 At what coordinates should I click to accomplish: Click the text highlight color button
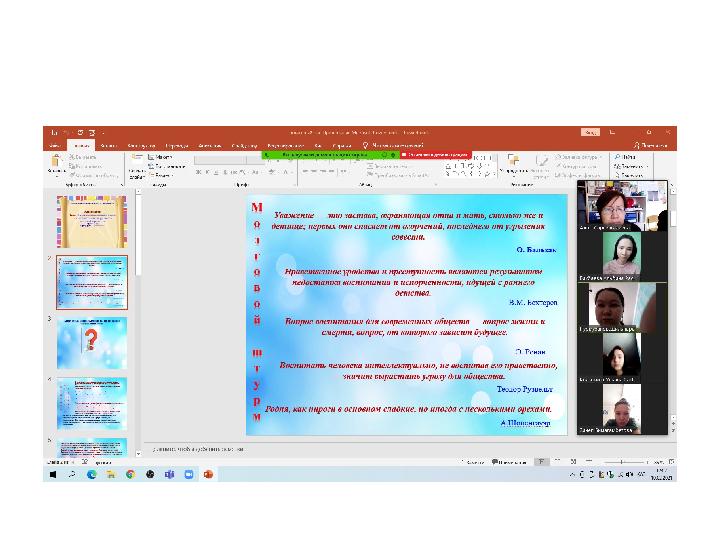pos(272,172)
